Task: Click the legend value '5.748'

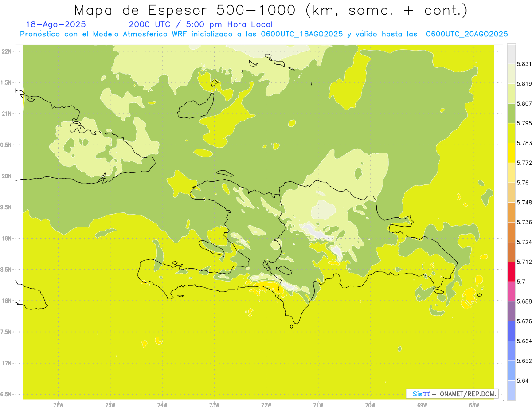Action: coord(524,203)
